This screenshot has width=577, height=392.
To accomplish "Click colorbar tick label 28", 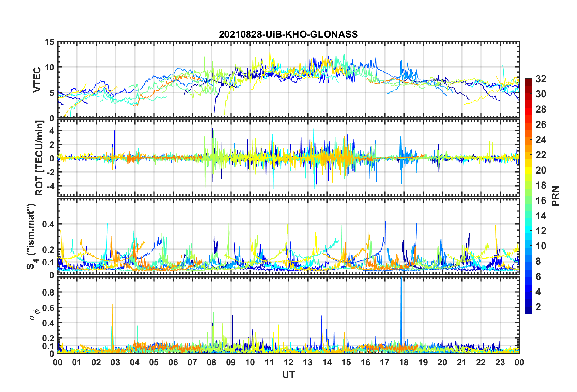I will (x=541, y=109).
